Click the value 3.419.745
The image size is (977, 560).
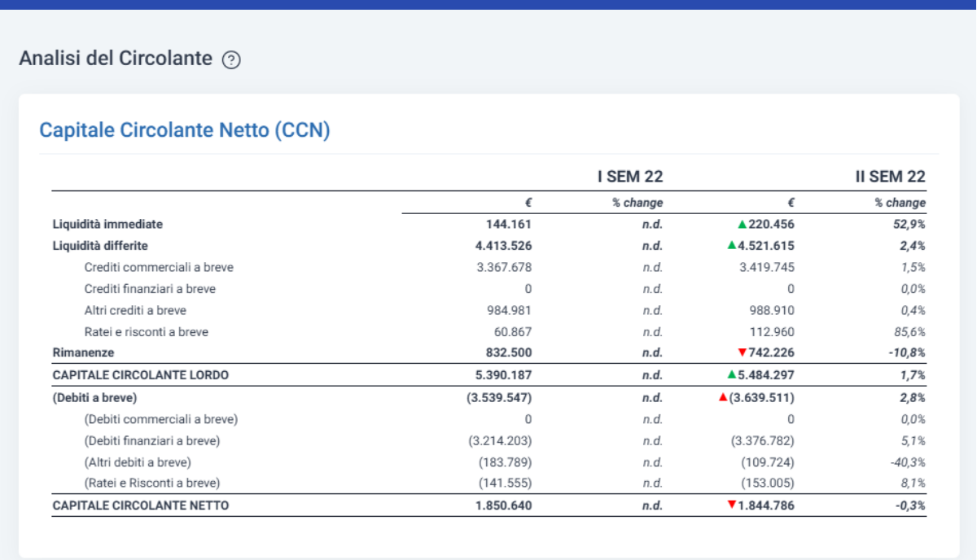tap(767, 267)
